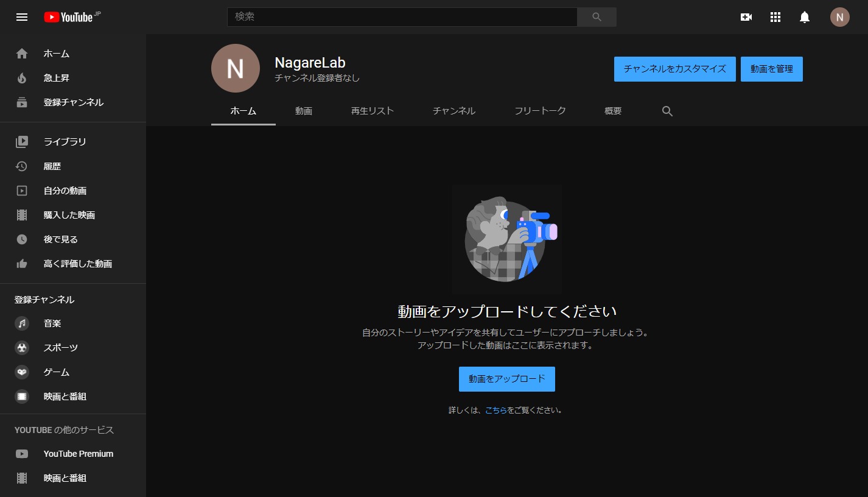Click the 映画と番組 channel icon under 登録チャンネル
The height and width of the screenshot is (497, 868).
tap(22, 397)
